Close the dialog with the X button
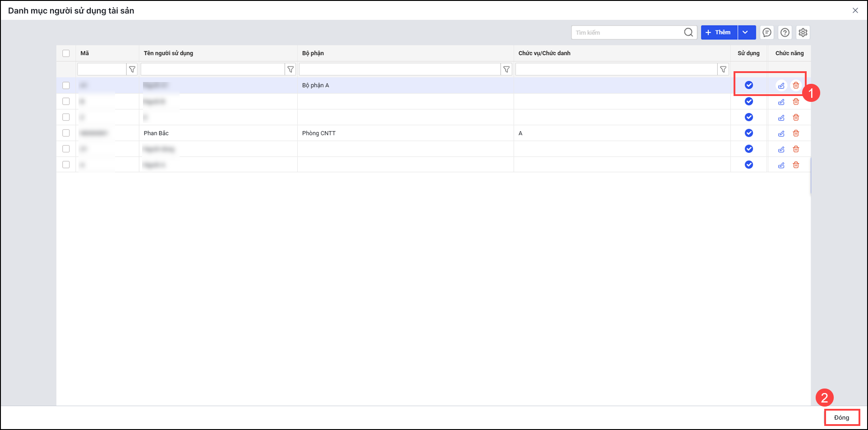Image resolution: width=868 pixels, height=430 pixels. [x=855, y=10]
